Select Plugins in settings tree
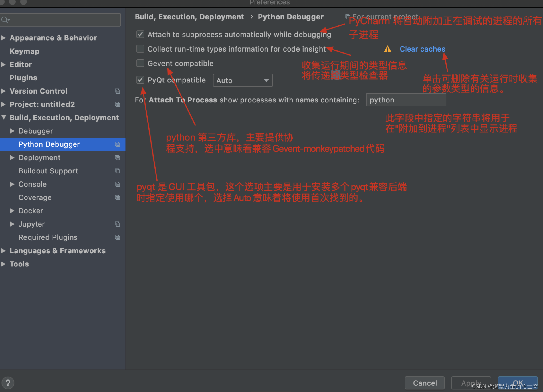 coord(23,78)
